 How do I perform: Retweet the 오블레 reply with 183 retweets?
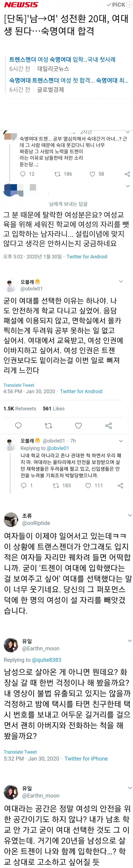(x=56, y=486)
